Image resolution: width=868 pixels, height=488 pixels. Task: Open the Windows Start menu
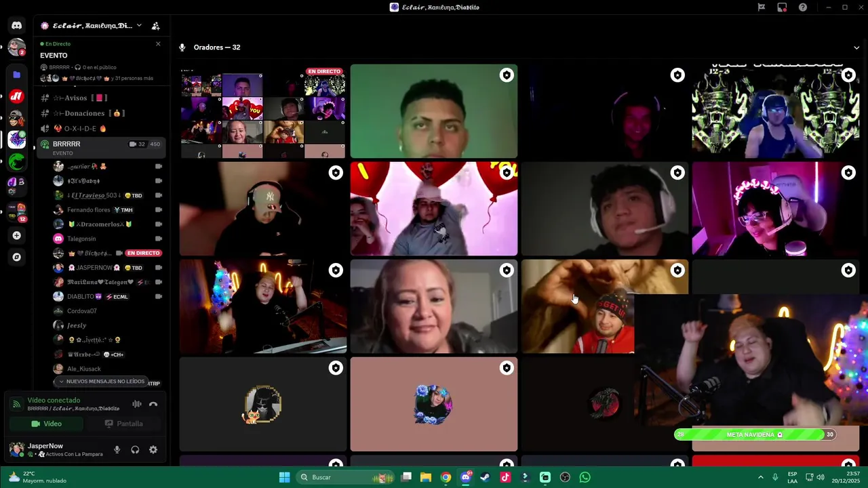click(x=285, y=477)
